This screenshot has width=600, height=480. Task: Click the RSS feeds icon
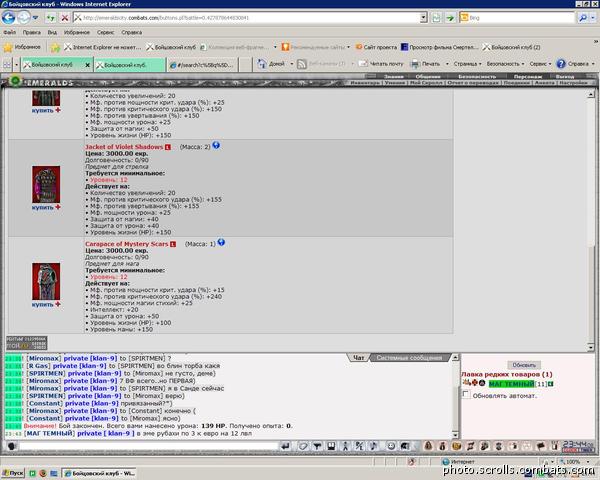(x=302, y=64)
